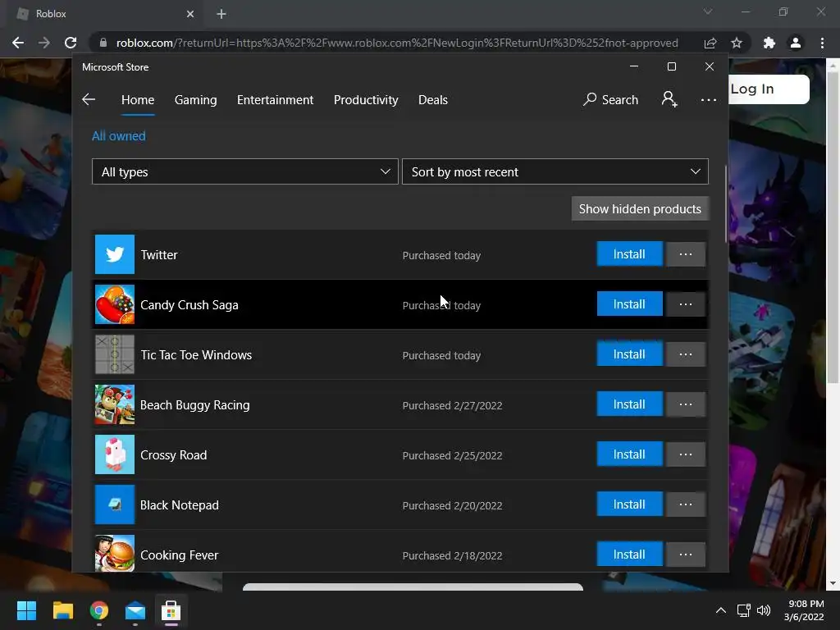
Task: Open more options for Black Notepad
Action: 686,504
